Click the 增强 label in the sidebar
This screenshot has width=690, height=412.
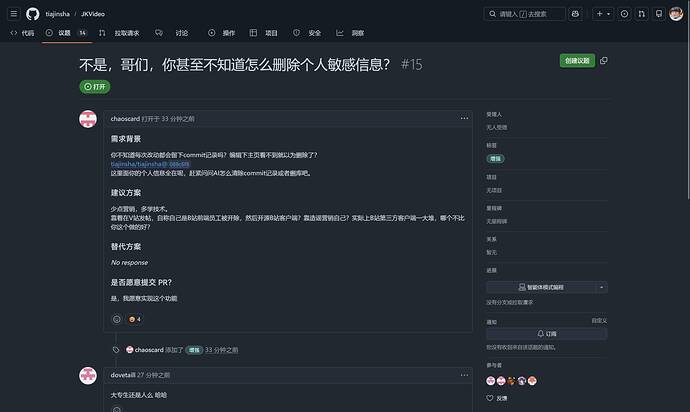495,158
